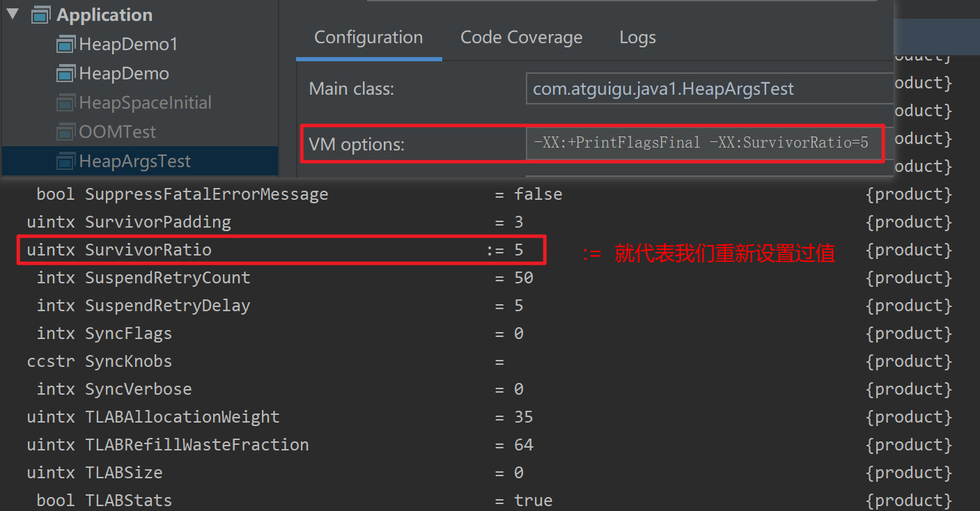This screenshot has height=511, width=980.
Task: Open the Logs tab
Action: tap(637, 38)
